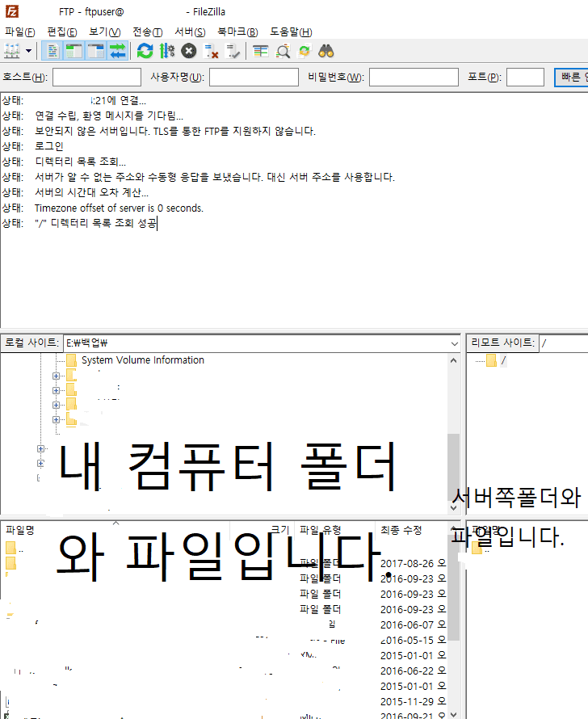Disconnect from the current server

tap(210, 51)
